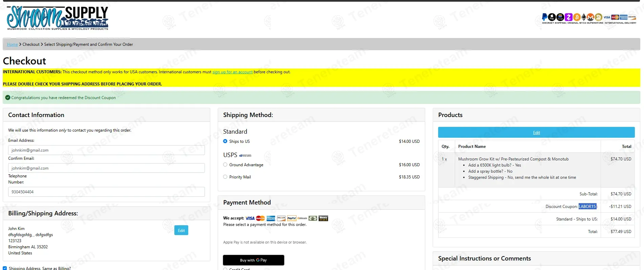Click the orange Bitcoin coin icon in the header
This screenshot has width=644, height=270.
pos(577,17)
